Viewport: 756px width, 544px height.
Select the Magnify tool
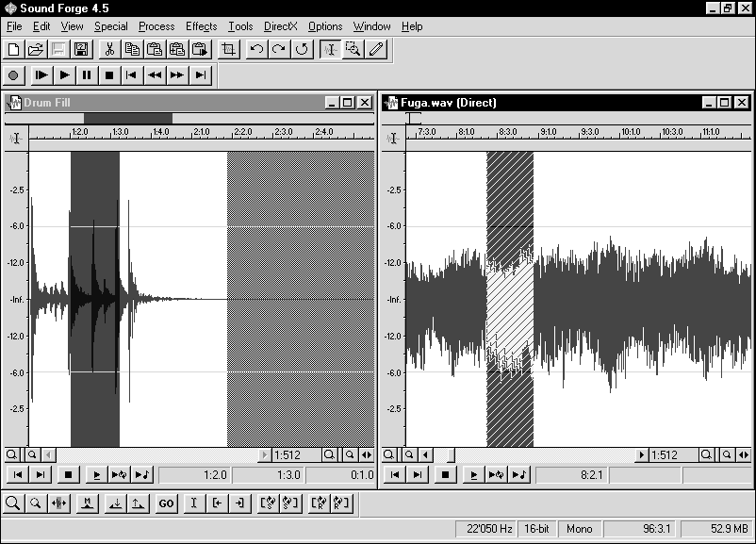(353, 50)
